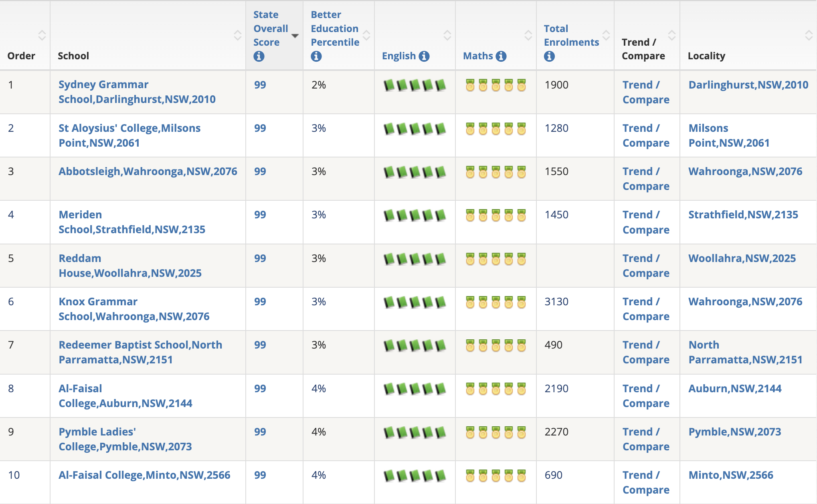Sort by Locality column arrows

coord(809,35)
